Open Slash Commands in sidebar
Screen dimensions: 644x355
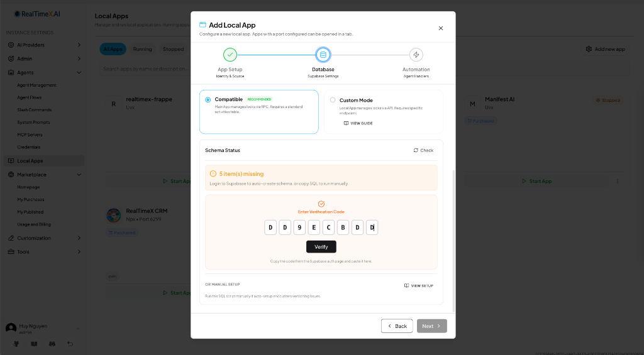(x=35, y=110)
